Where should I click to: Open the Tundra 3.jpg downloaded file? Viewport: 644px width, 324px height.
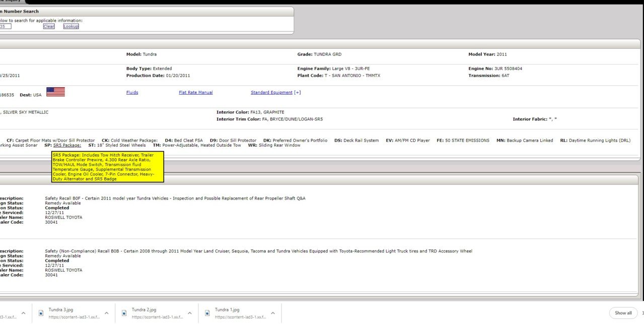pos(73,313)
